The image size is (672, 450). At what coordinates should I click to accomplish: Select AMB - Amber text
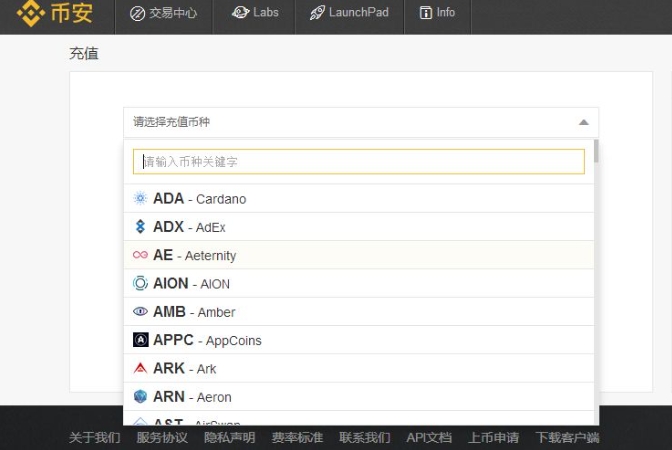tap(194, 312)
